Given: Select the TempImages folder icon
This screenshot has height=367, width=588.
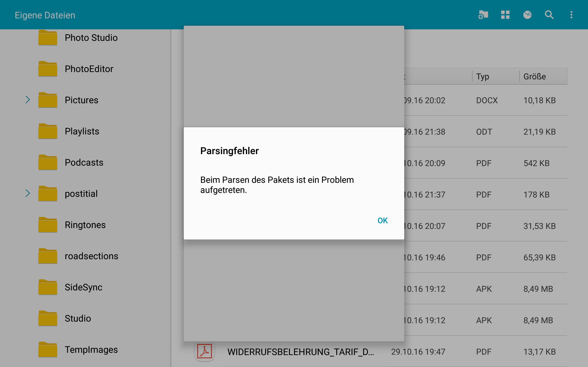Looking at the screenshot, I should (48, 350).
